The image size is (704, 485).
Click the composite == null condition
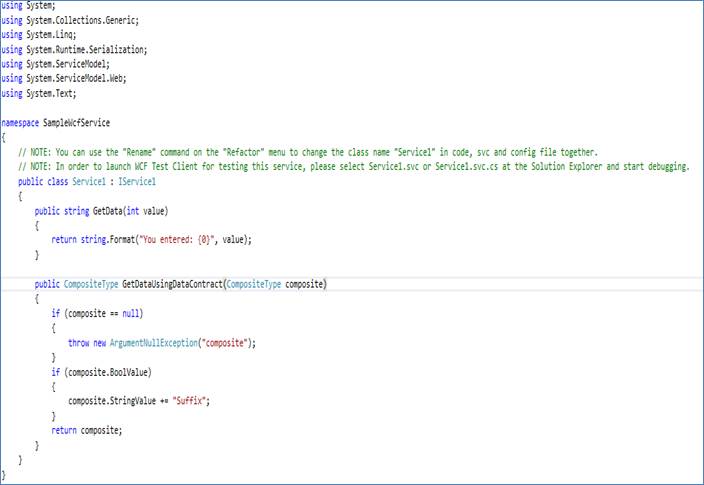pos(104,313)
